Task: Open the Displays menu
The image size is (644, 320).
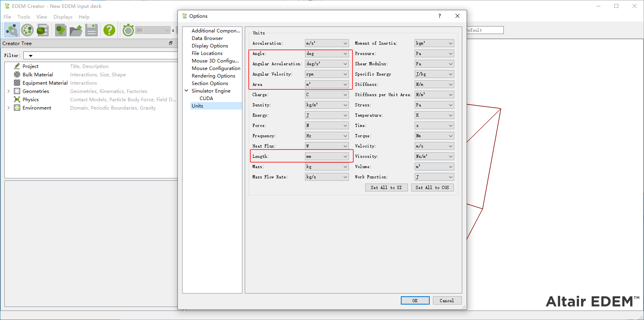Action: 63,17
